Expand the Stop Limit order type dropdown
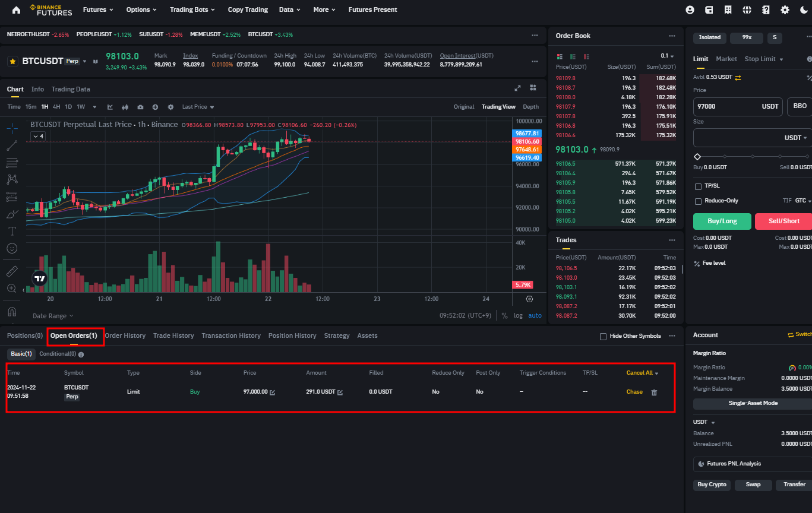The height and width of the screenshot is (513, 812). click(x=764, y=59)
